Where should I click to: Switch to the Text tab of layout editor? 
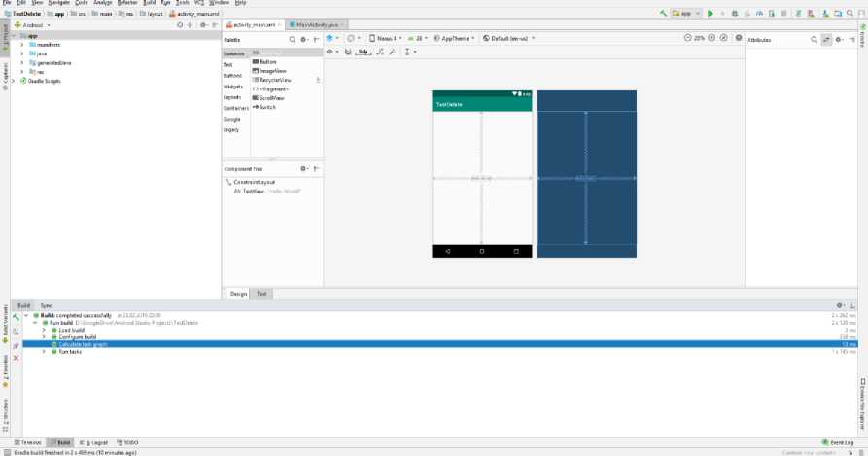[x=261, y=294]
